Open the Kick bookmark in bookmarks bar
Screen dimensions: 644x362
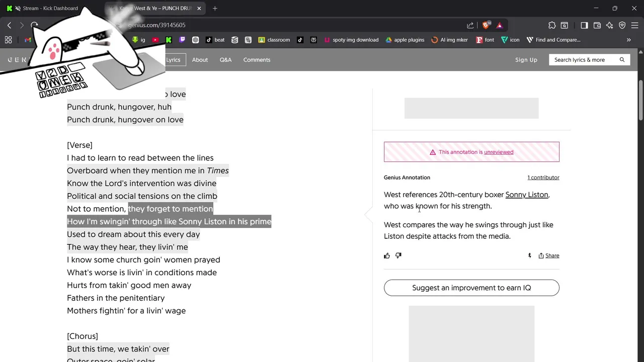[x=169, y=40]
